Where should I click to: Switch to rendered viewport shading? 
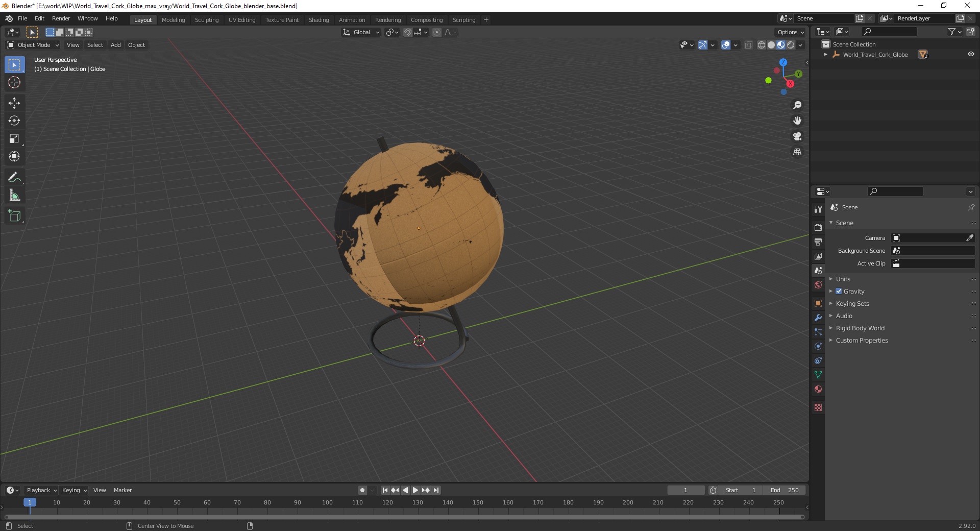pos(791,45)
